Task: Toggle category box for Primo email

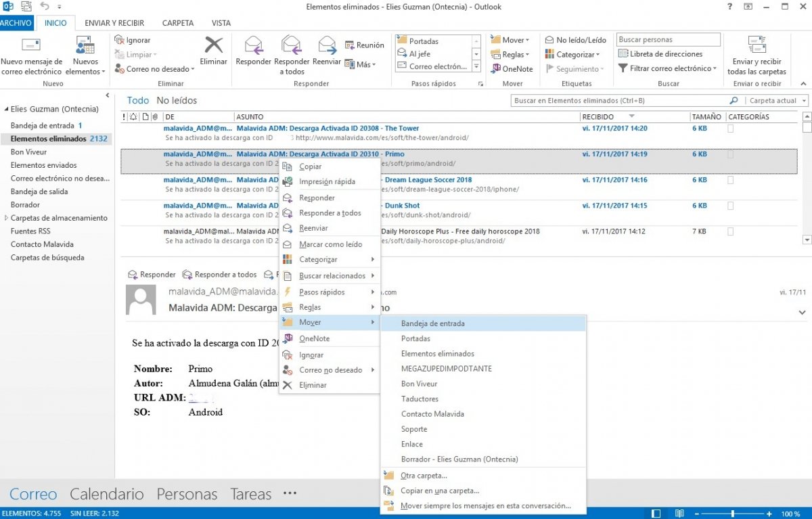Action: click(730, 154)
